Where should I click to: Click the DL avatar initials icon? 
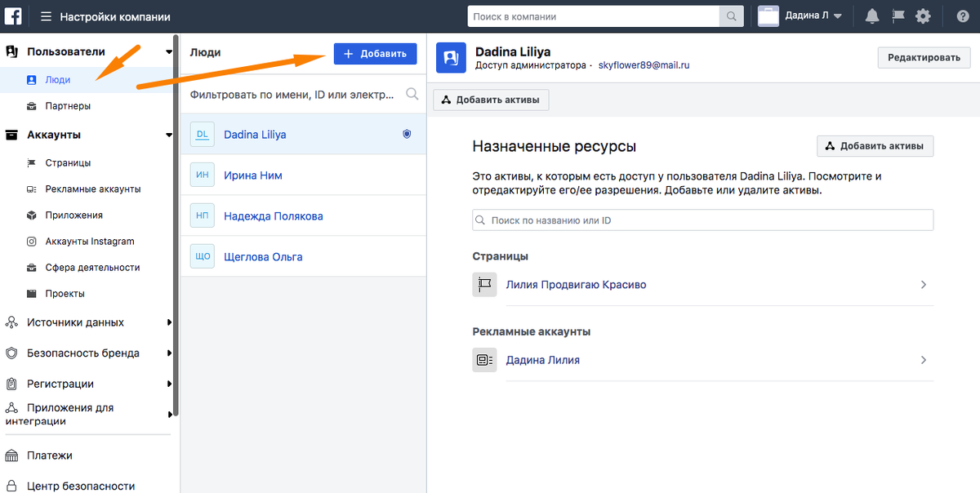(202, 135)
